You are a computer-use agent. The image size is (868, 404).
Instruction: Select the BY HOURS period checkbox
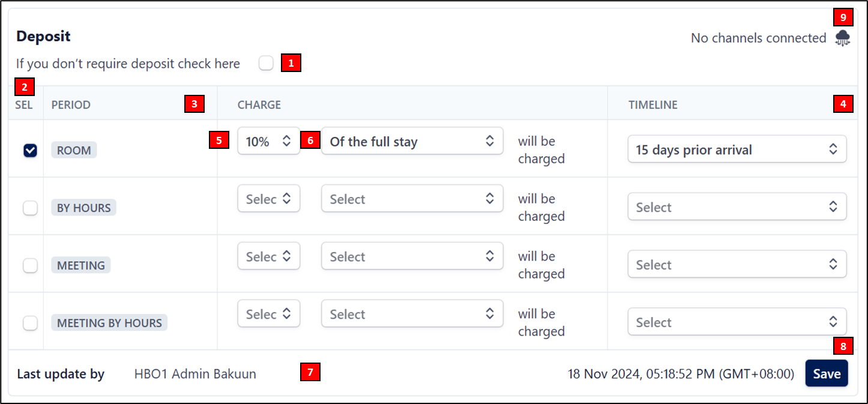pyautogui.click(x=30, y=208)
